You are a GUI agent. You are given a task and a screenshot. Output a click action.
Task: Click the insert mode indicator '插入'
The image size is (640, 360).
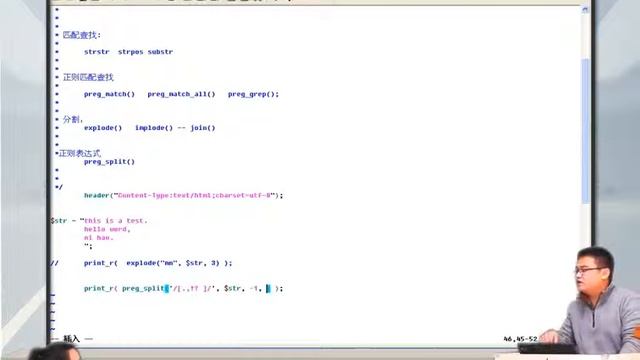pos(71,339)
